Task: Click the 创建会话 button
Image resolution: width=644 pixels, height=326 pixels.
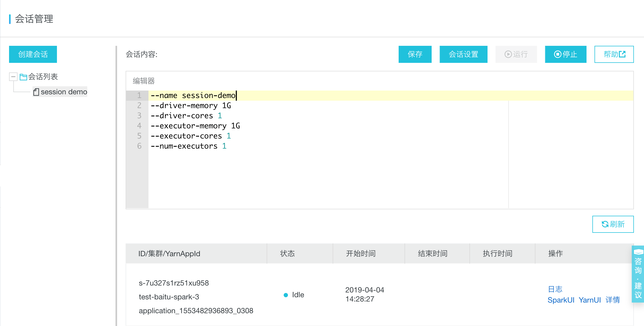Action: [x=33, y=54]
